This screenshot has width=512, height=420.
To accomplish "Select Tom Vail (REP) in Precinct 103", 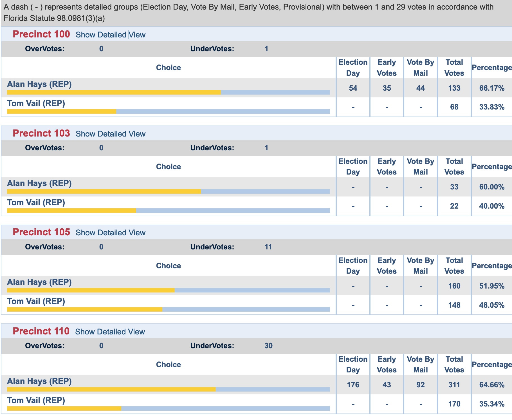I will point(36,202).
